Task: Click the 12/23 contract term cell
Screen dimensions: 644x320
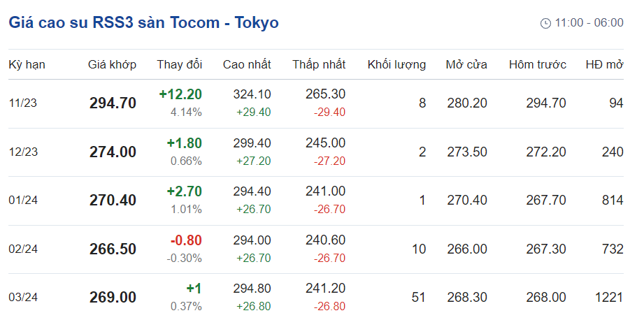Action: (22, 152)
